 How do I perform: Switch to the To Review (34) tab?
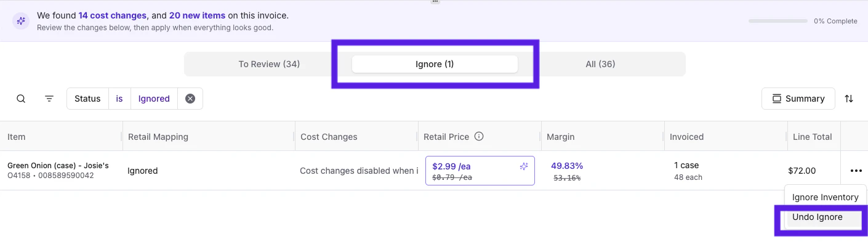click(x=269, y=64)
